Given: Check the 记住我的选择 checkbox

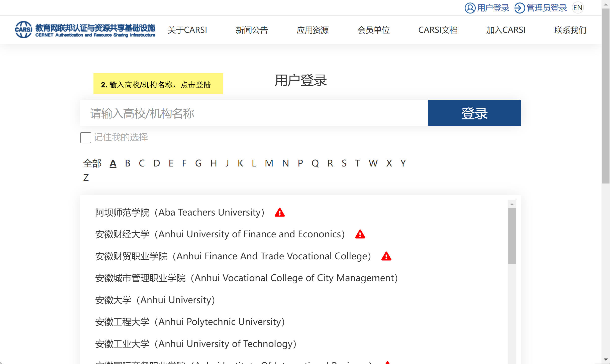Looking at the screenshot, I should point(85,138).
